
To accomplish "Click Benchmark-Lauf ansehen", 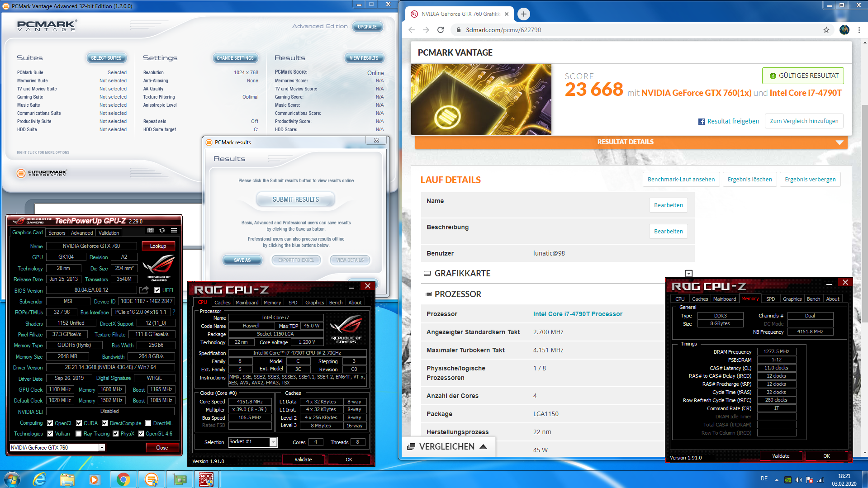I will [x=681, y=180].
